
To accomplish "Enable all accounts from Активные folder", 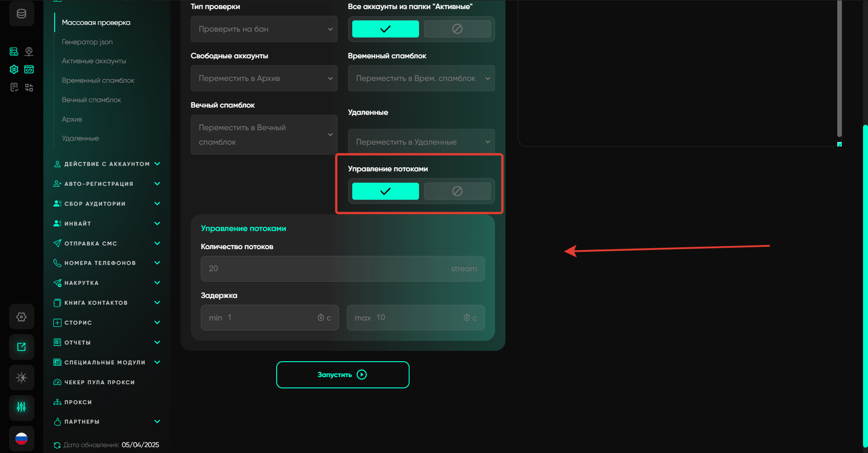I will click(x=385, y=29).
